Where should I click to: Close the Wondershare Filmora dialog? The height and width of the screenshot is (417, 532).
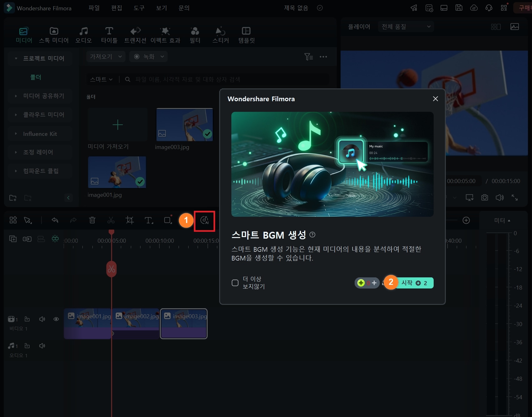tap(436, 99)
